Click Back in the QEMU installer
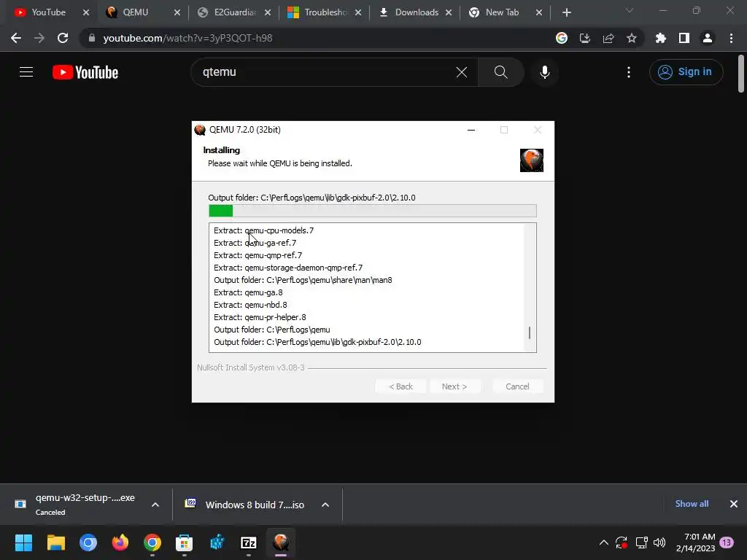The height and width of the screenshot is (560, 747). click(x=400, y=386)
